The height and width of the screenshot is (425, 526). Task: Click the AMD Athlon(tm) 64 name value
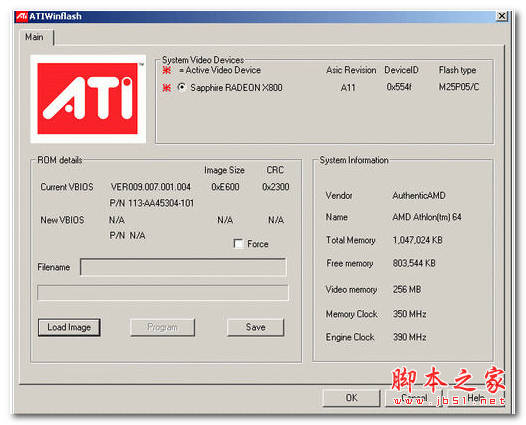tap(427, 217)
